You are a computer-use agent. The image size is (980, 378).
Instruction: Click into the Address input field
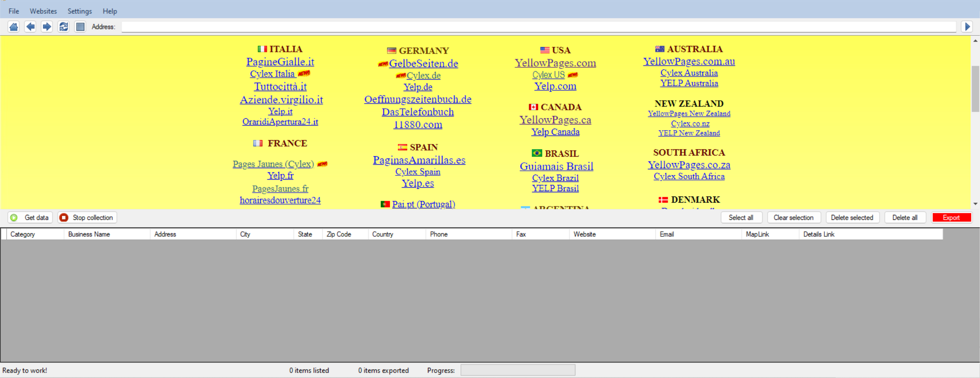click(536, 27)
